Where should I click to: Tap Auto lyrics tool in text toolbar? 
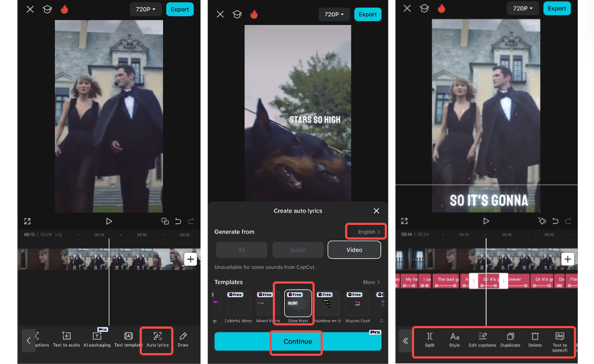[157, 340]
